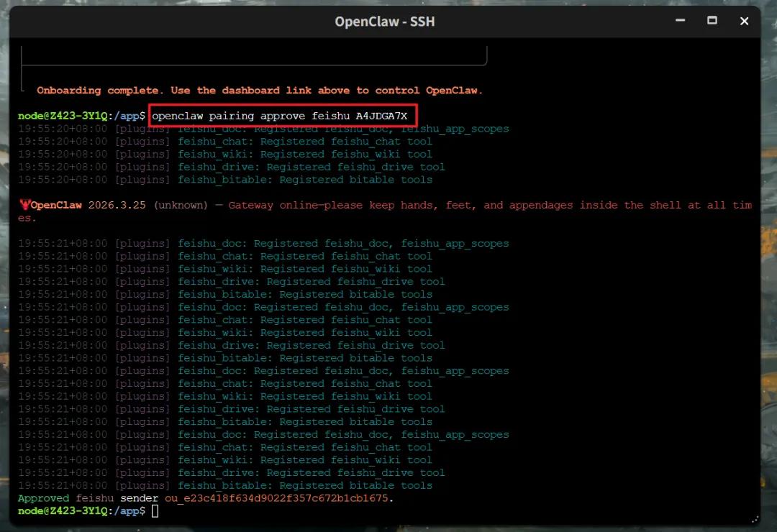This screenshot has width=777, height=532.
Task: Close the OpenClaw - SSH window
Action: tap(744, 21)
